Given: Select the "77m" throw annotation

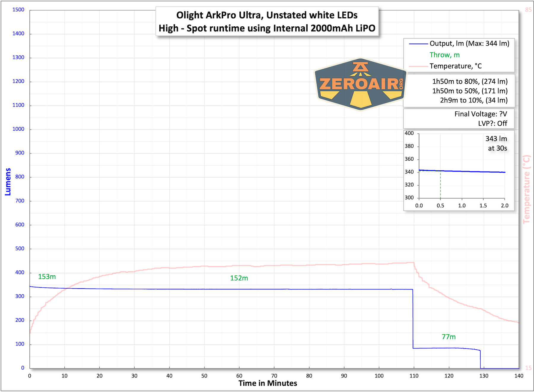Looking at the screenshot, I should click(x=449, y=337).
